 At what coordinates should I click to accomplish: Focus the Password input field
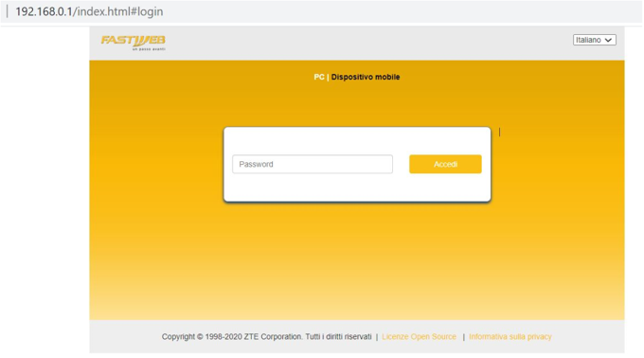313,164
